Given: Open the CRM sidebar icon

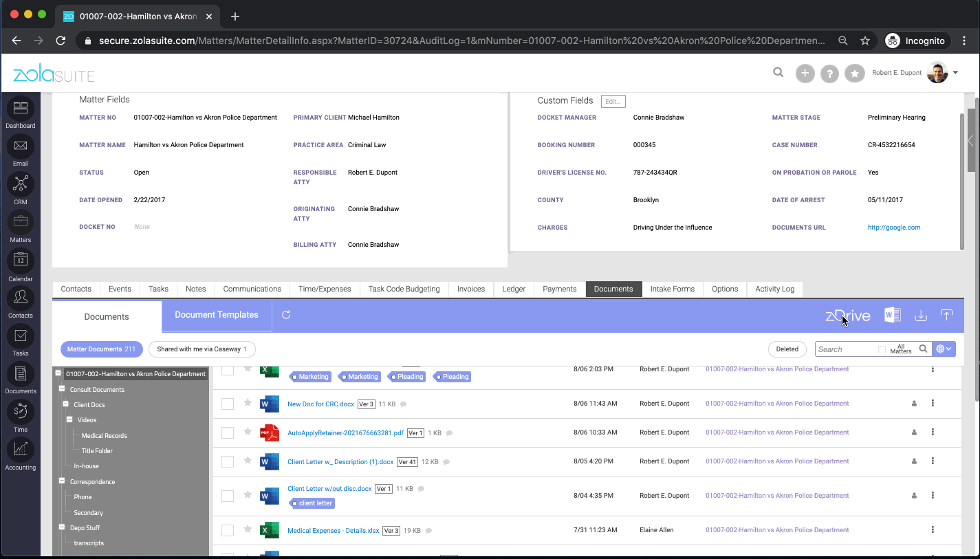Looking at the screenshot, I should click(21, 189).
